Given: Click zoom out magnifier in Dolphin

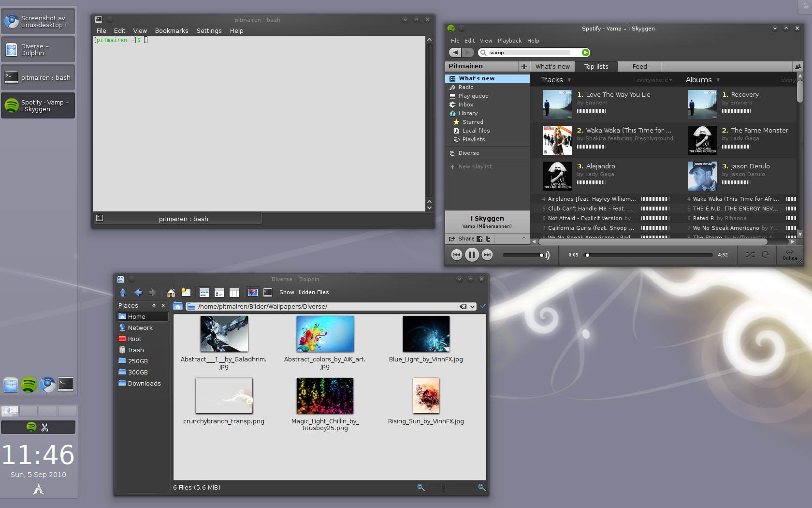Looking at the screenshot, I should (x=421, y=487).
